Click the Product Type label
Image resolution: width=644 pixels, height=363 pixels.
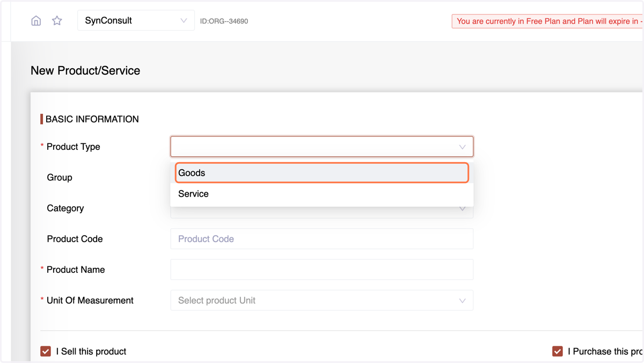click(x=74, y=147)
